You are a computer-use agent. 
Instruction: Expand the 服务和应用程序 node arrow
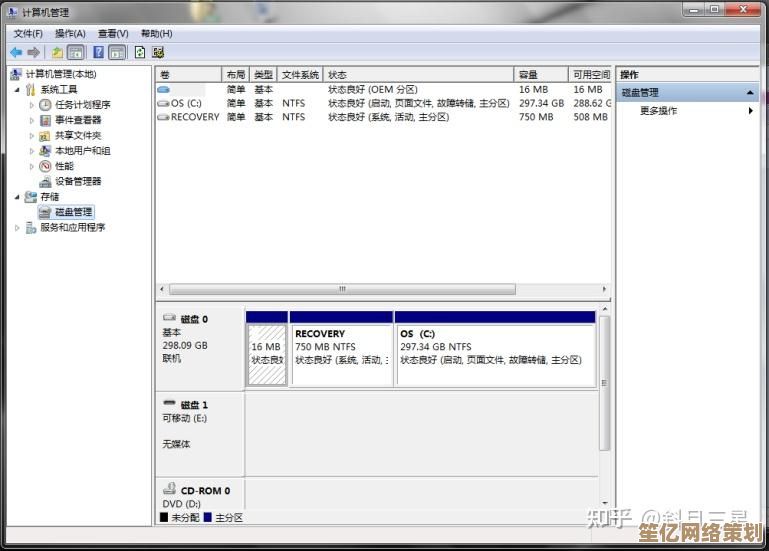18,228
